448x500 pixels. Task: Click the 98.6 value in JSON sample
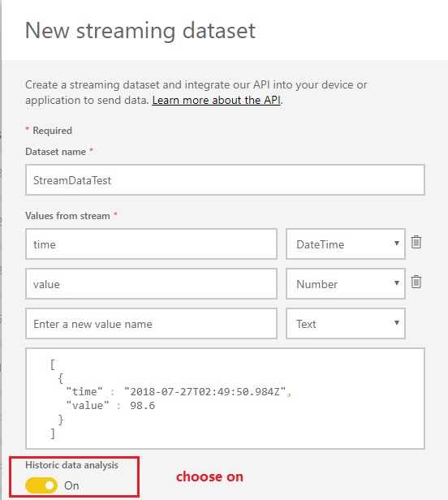pos(142,406)
